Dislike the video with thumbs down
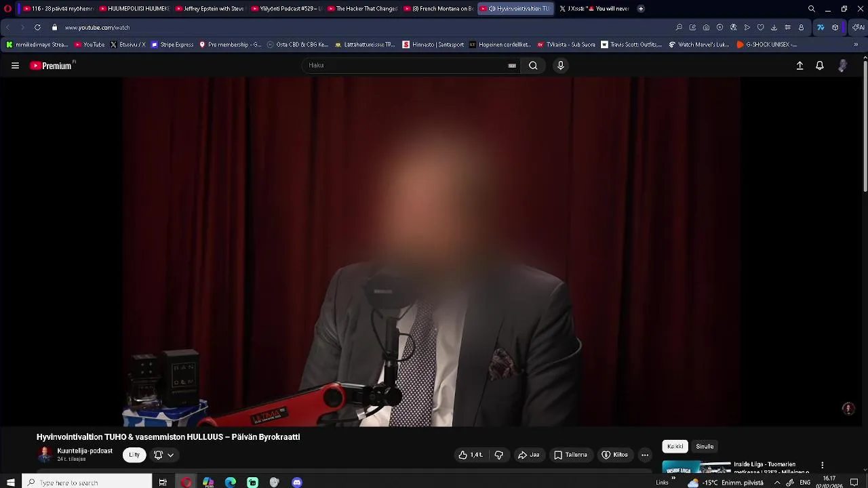 click(x=499, y=455)
